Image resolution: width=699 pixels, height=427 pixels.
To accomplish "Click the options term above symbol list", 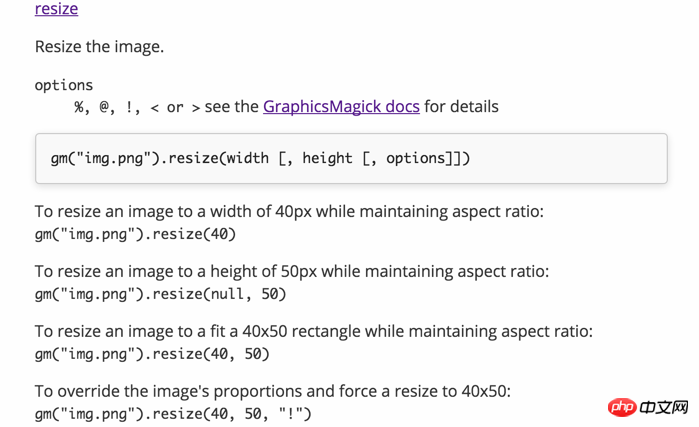I will [64, 85].
